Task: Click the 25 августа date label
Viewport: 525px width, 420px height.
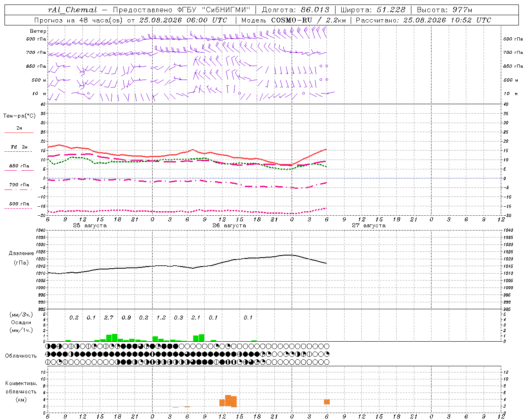Action: 90,226
